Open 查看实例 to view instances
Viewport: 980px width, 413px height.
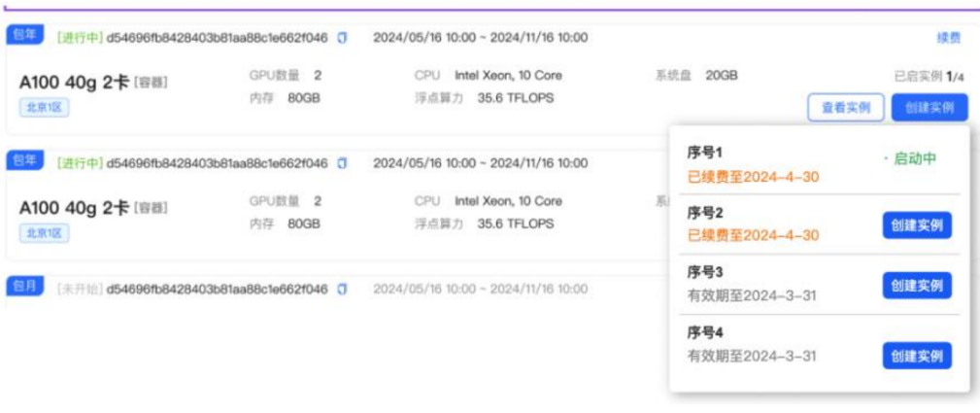[x=845, y=108]
